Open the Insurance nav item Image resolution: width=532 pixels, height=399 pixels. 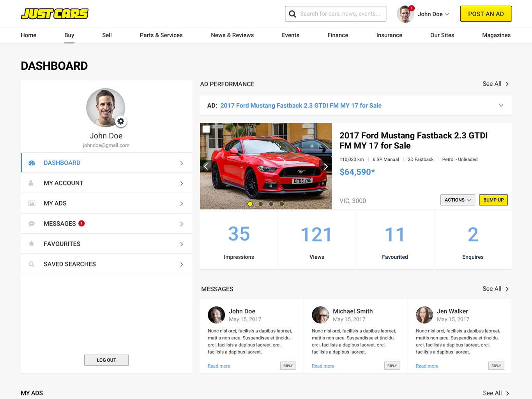pyautogui.click(x=389, y=35)
